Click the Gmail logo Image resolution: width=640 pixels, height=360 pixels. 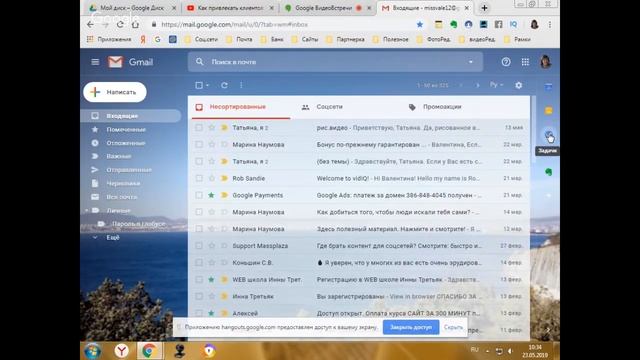pyautogui.click(x=131, y=62)
